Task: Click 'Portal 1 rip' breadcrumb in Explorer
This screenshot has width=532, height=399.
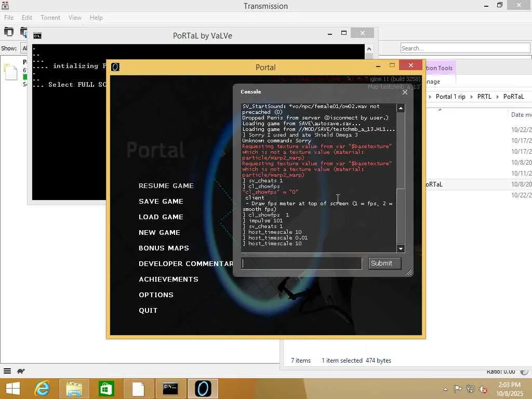Action: click(450, 97)
